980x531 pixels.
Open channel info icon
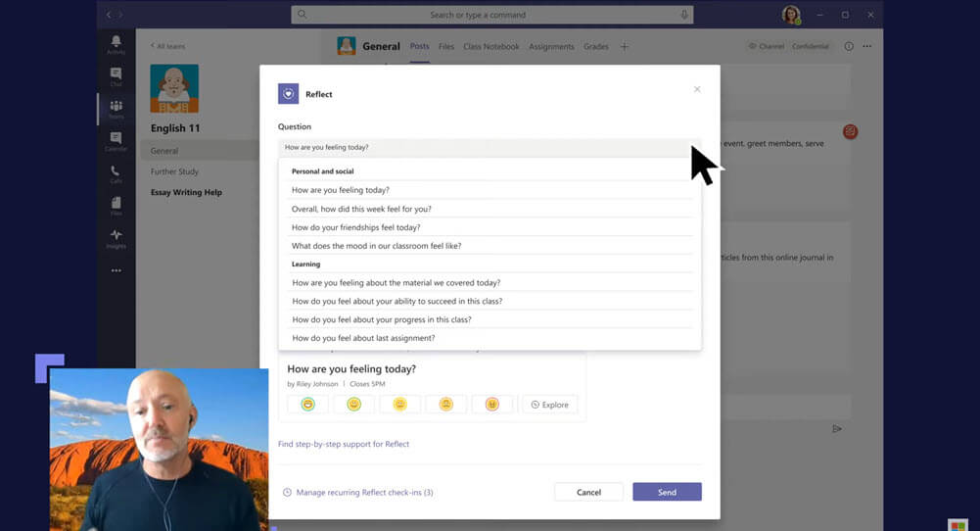click(x=848, y=46)
